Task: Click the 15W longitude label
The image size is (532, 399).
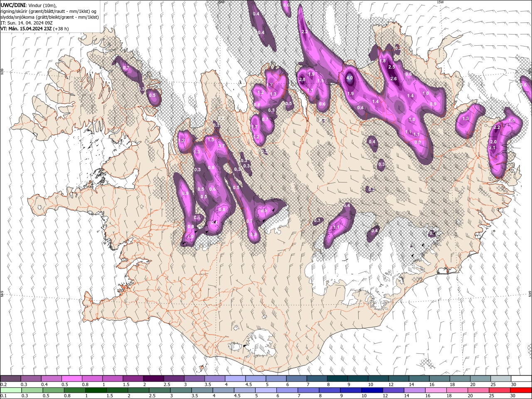Action: click(x=440, y=2)
